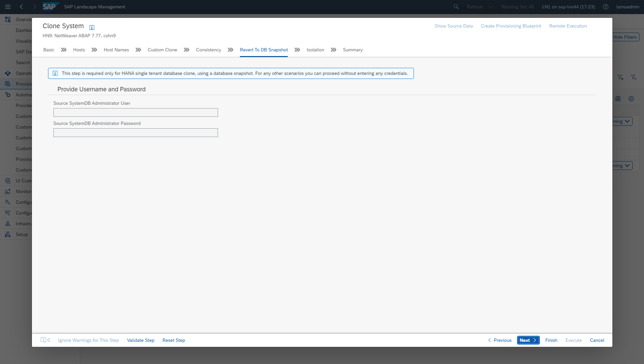Switch to the Isolation step
The image size is (644, 364).
coord(315,50)
